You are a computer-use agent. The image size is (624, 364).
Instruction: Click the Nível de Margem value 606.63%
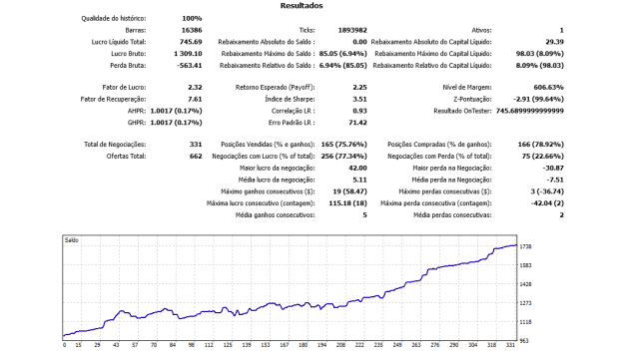pos(549,88)
